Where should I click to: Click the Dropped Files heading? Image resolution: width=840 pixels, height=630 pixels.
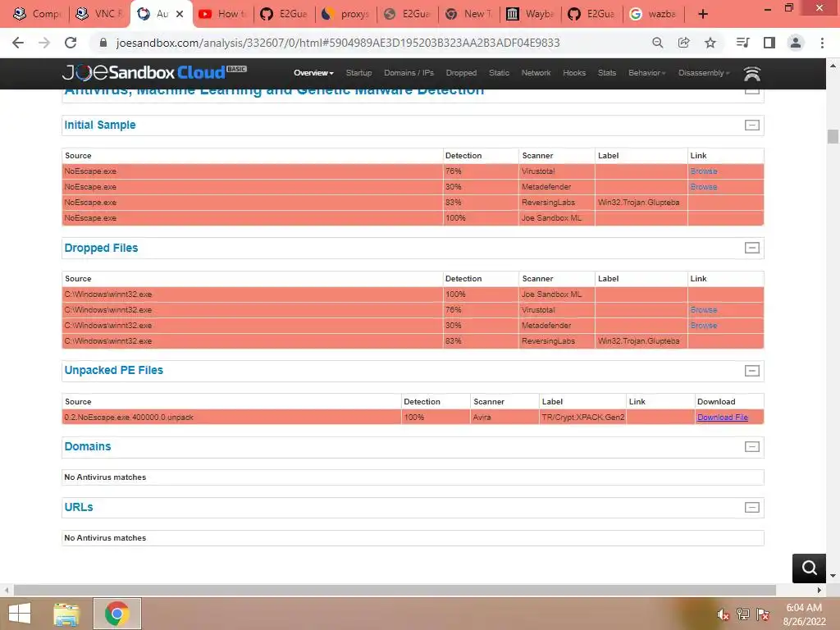tap(101, 248)
